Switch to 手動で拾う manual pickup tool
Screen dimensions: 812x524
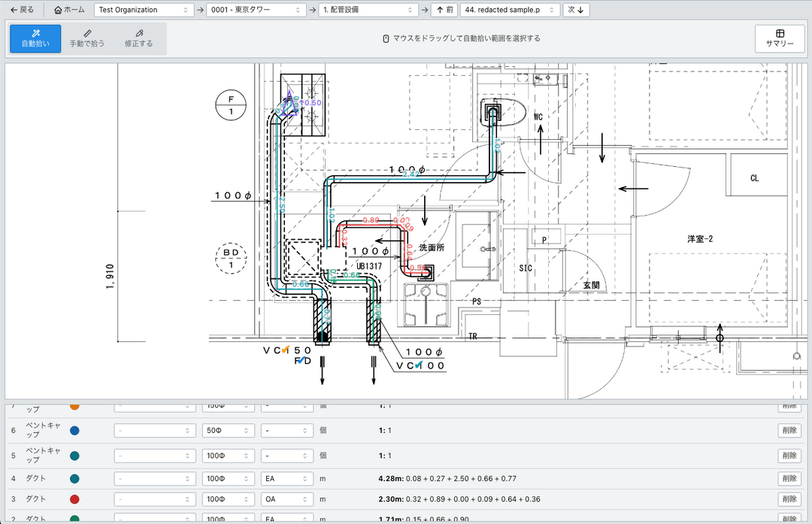click(x=87, y=38)
